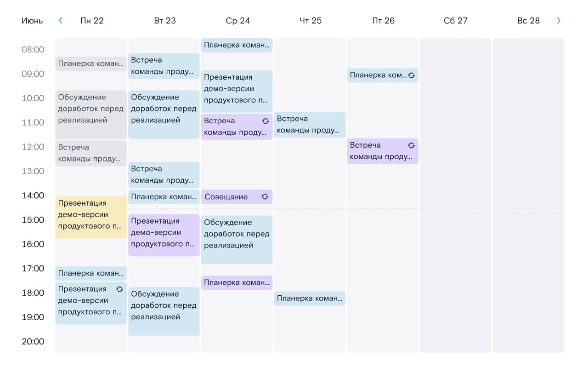Click empty Sunday 28 column
The image size is (588, 368).
(529, 195)
